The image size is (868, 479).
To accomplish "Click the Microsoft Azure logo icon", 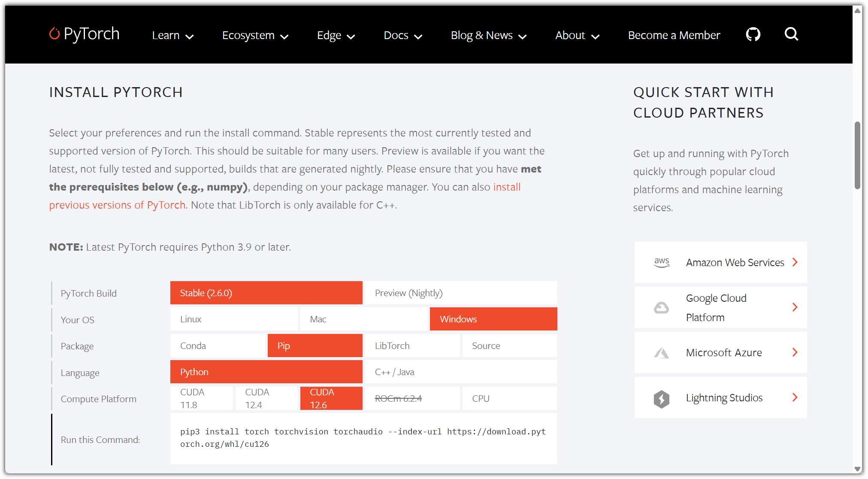I will click(661, 353).
